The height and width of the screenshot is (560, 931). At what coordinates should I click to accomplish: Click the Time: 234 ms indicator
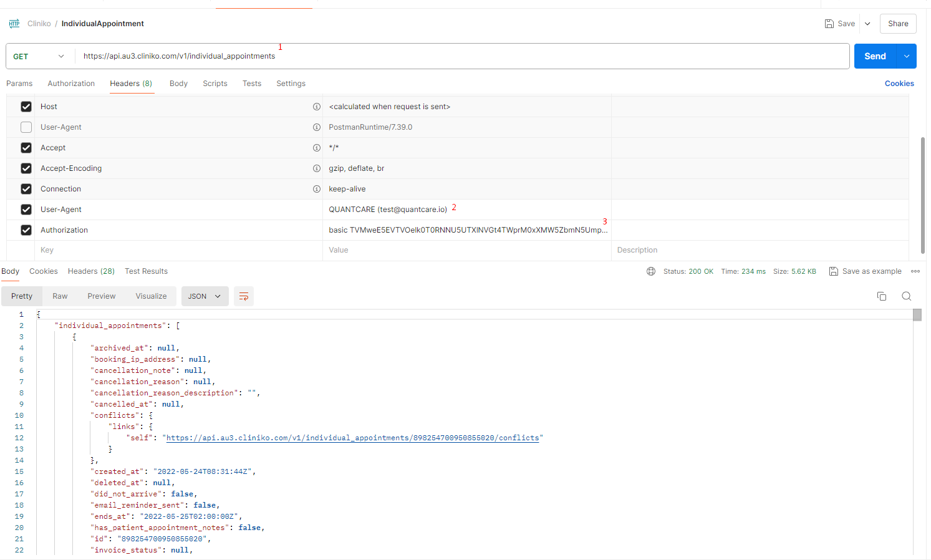pyautogui.click(x=743, y=271)
